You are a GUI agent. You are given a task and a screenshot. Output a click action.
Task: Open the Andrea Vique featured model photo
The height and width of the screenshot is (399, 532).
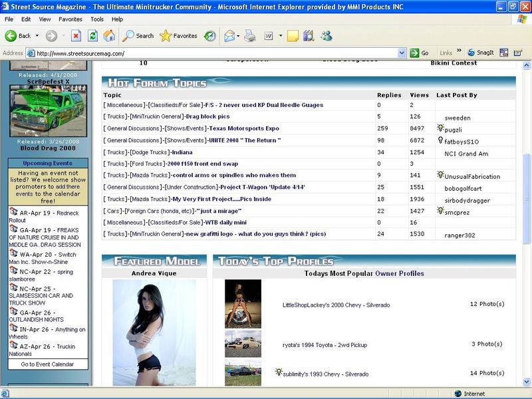154,332
